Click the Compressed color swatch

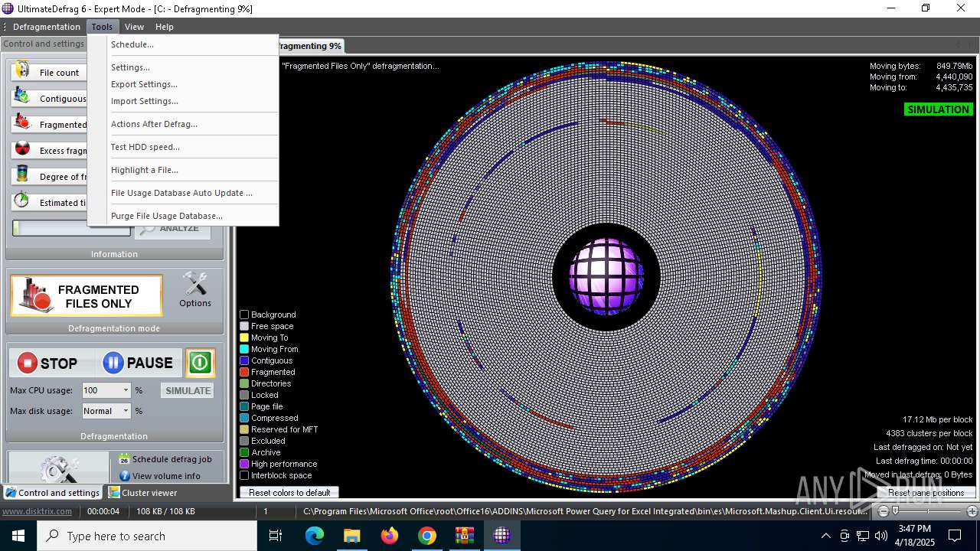[244, 418]
